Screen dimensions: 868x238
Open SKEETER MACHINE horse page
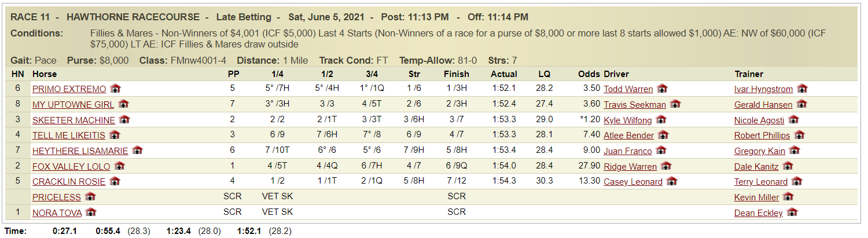[73, 120]
